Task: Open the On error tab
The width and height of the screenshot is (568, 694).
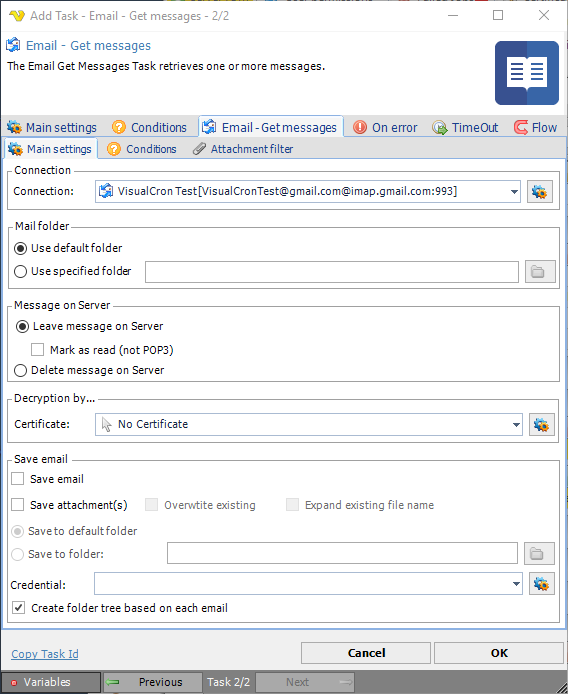Action: [385, 127]
